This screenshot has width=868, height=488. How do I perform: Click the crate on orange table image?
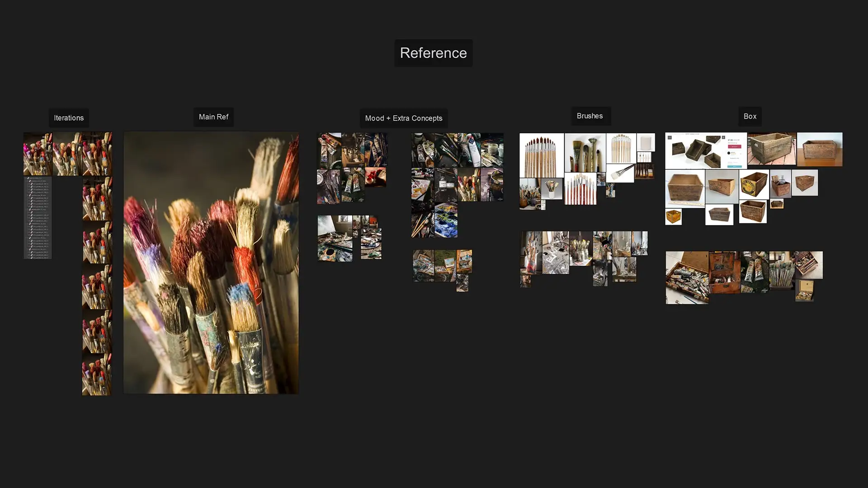point(819,150)
